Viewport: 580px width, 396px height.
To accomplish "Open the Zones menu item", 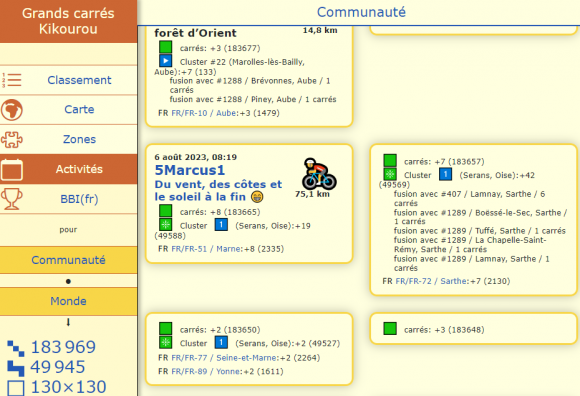I will tap(68, 139).
